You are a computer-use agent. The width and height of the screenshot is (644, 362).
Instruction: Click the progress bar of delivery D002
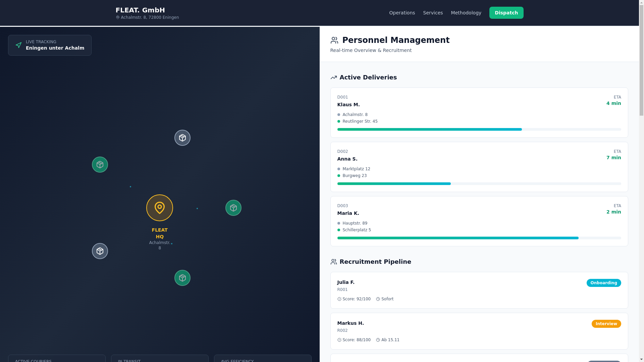click(479, 184)
